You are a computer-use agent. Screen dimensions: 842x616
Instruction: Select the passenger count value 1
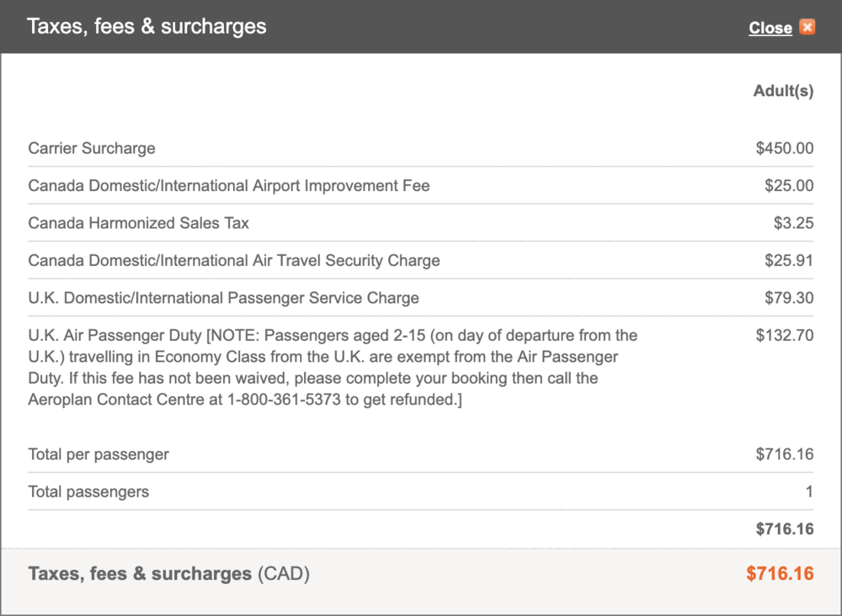tap(809, 491)
